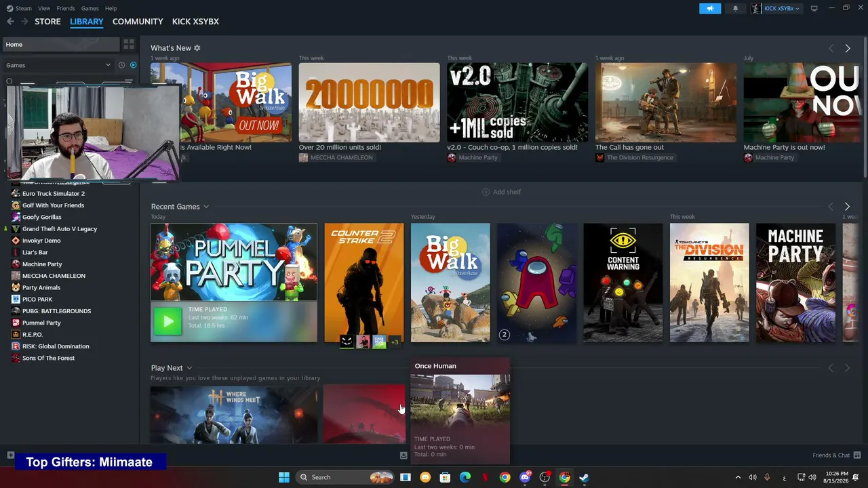Open Microsoft Edge from taskbar
The width and height of the screenshot is (868, 488).
pos(465,477)
